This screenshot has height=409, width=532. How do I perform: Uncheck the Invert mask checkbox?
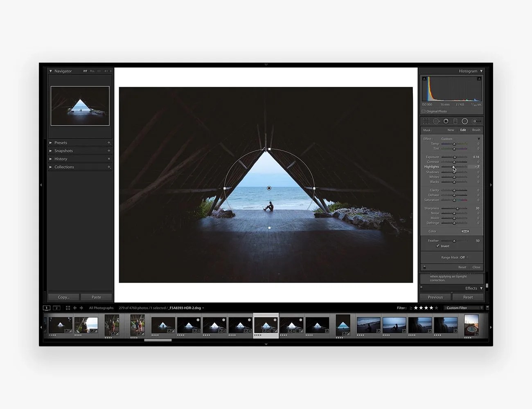coord(438,246)
